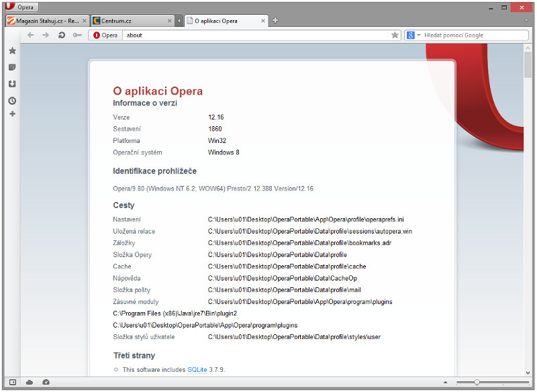Screen dimensions: 537x392
Task: Close the Centrum.cz tab
Action: 169,21
